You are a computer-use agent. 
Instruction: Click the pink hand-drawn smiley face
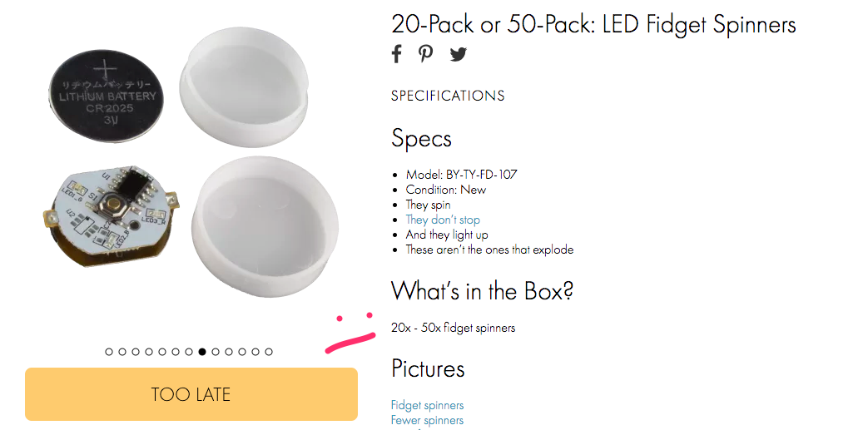[351, 333]
